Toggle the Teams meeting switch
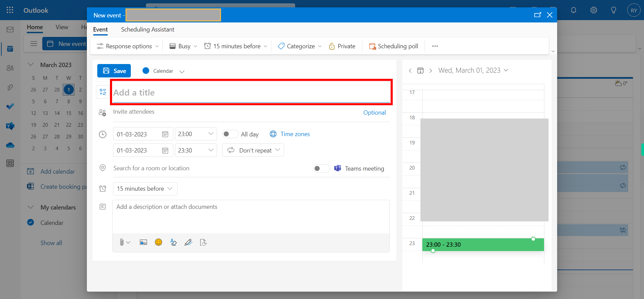 tap(321, 168)
